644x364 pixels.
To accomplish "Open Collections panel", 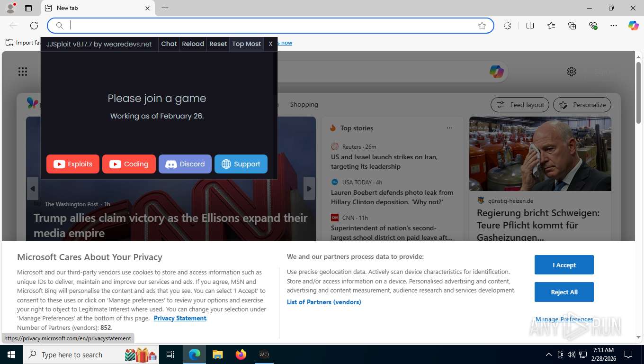I will (x=572, y=26).
